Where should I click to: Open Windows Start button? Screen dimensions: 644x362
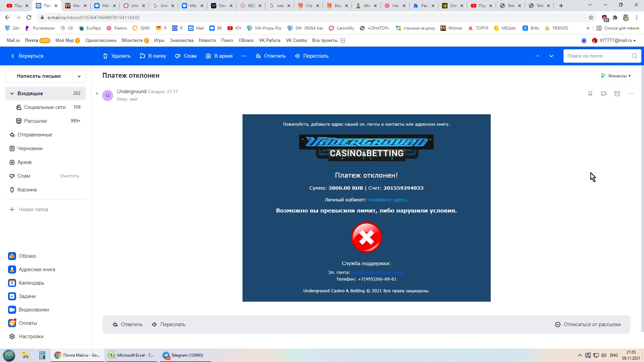pos(9,355)
